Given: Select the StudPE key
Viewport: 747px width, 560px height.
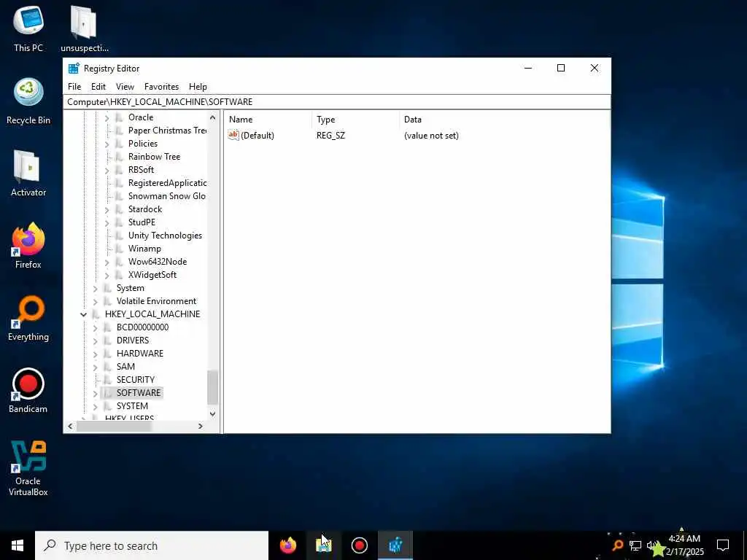Looking at the screenshot, I should pyautogui.click(x=142, y=222).
